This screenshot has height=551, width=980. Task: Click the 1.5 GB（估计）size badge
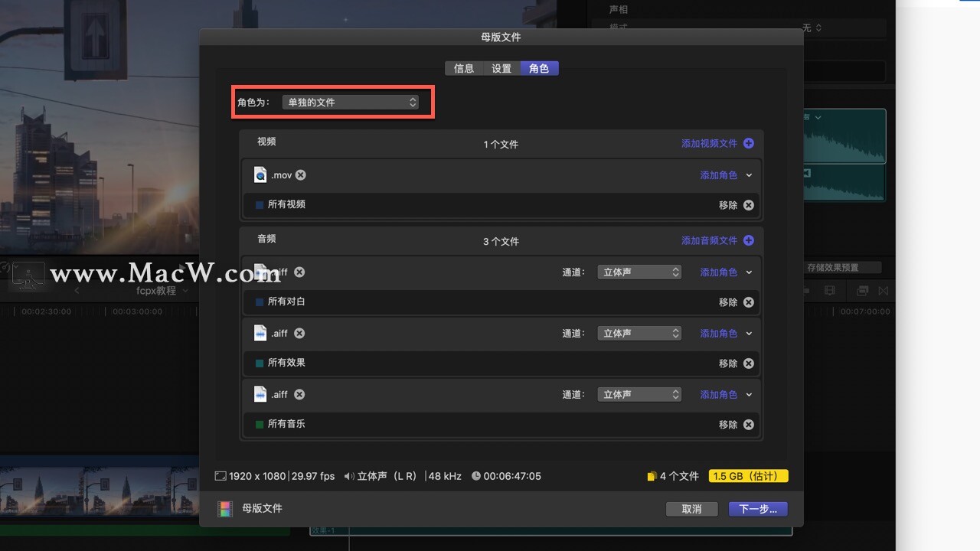click(x=749, y=476)
